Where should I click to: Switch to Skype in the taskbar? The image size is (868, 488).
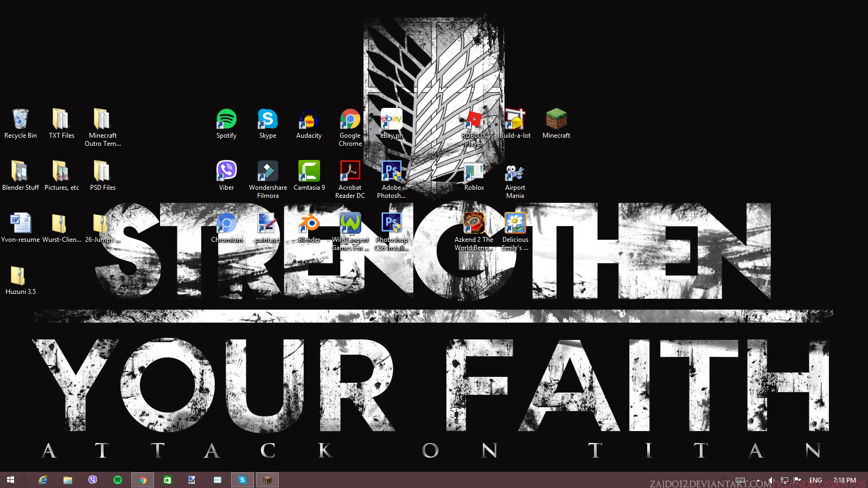point(242,480)
